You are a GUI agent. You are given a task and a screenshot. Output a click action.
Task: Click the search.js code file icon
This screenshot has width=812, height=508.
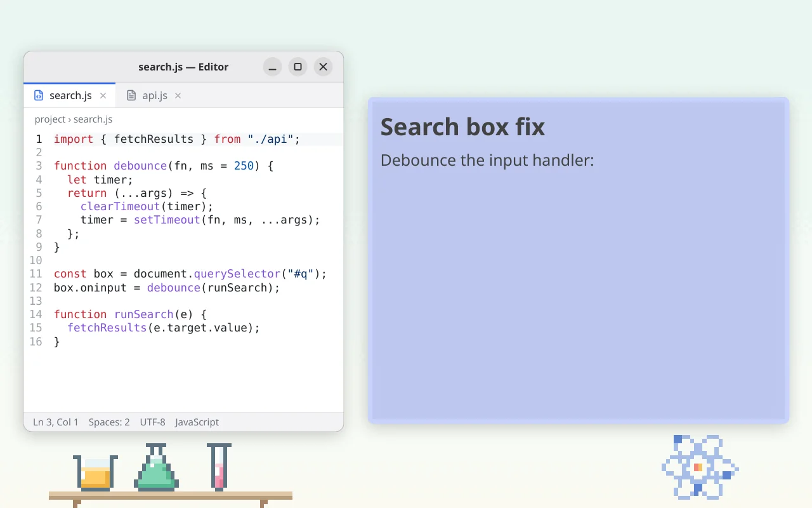click(39, 96)
